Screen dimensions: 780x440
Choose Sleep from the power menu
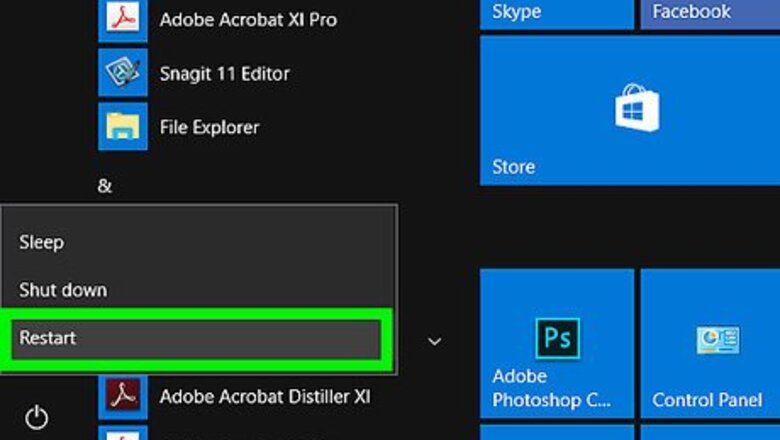pyautogui.click(x=42, y=242)
